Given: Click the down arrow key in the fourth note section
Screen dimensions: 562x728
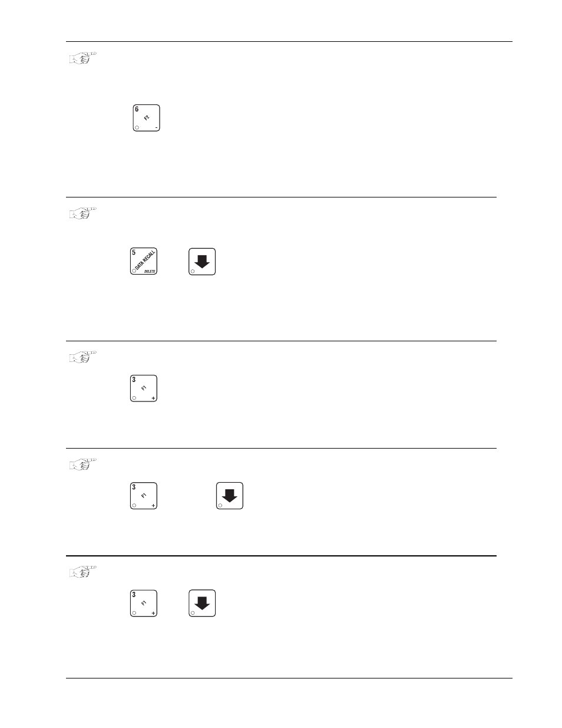Looking at the screenshot, I should pos(230,496).
